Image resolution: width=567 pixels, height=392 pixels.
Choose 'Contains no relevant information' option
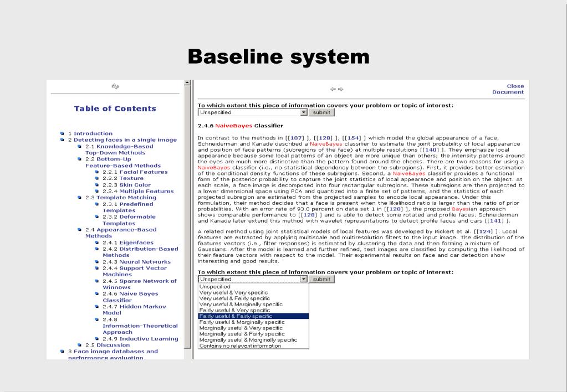[253, 345]
